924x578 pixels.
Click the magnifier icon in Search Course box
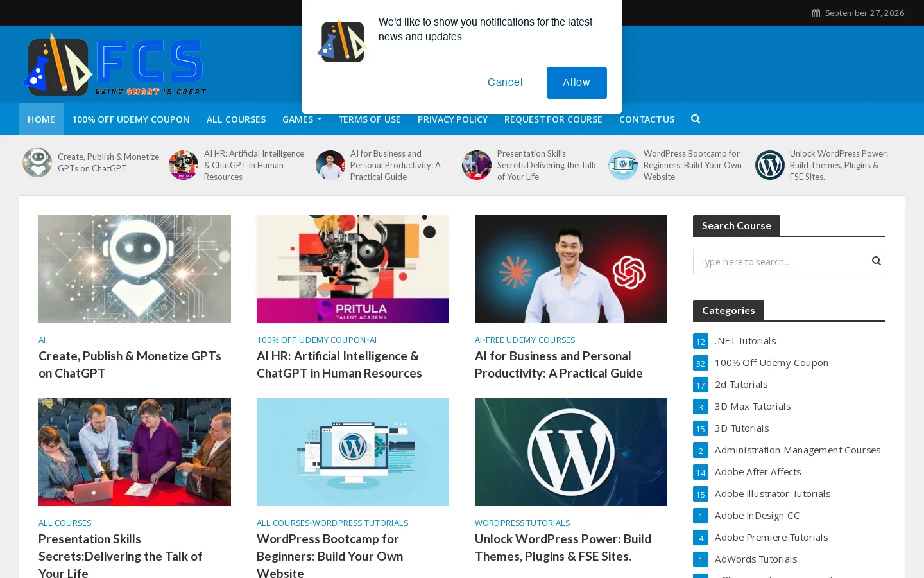876,261
